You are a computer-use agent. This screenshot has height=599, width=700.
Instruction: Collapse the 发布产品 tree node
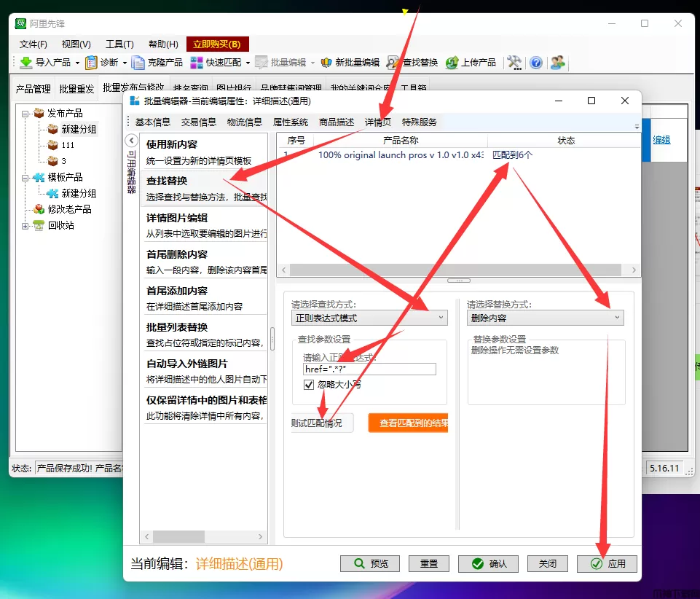tap(25, 114)
